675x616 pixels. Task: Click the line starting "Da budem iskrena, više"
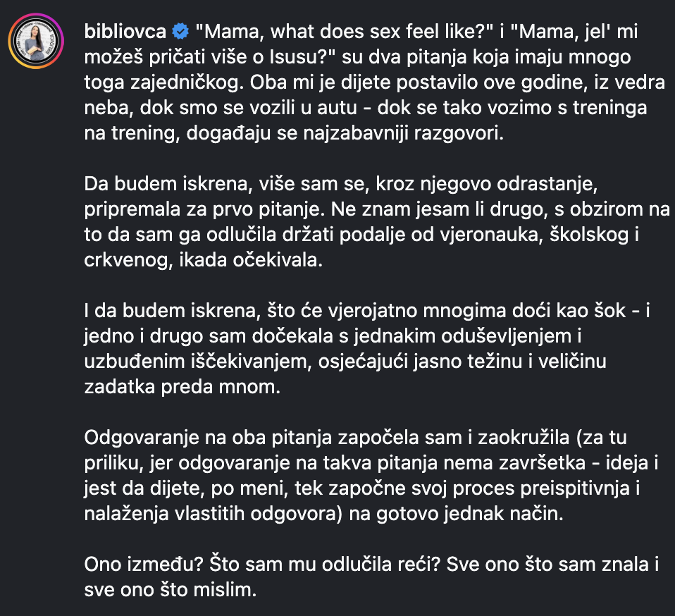tap(341, 184)
